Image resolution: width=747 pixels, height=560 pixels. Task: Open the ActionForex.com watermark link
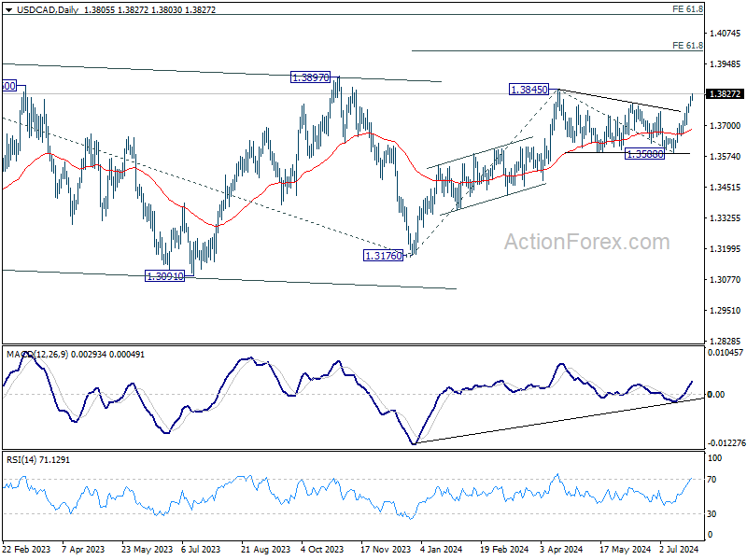coord(586,243)
